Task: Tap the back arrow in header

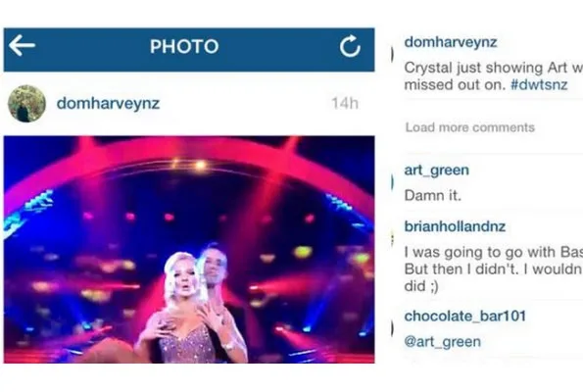Action: pos(22,46)
